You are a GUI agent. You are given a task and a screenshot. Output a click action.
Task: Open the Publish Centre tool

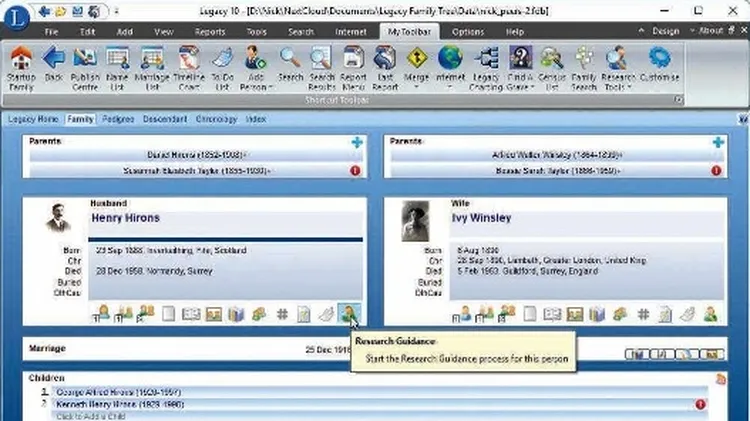pos(85,68)
